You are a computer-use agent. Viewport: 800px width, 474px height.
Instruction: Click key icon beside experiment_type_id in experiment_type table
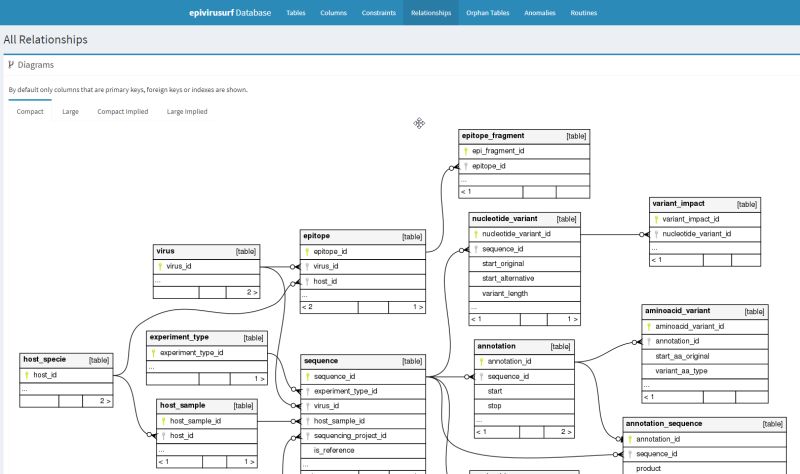click(154, 353)
